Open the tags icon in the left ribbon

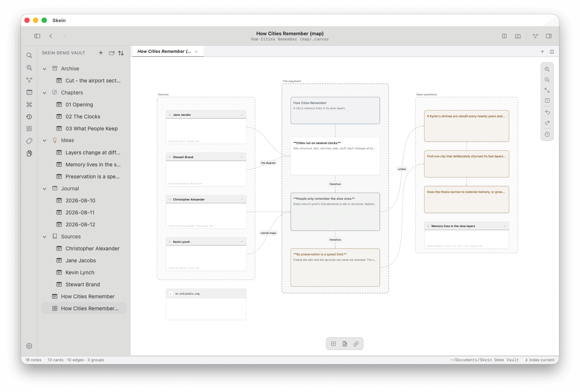click(29, 141)
